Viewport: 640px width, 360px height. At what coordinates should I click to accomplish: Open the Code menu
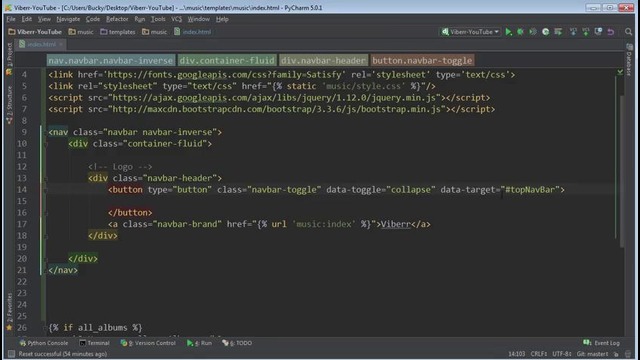pos(93,19)
